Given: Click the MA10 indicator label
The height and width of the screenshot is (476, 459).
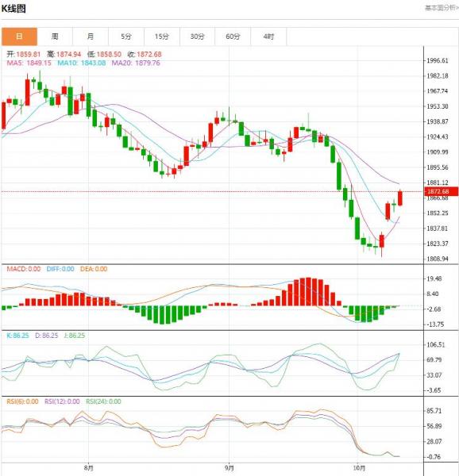Looking at the screenshot, I should (x=82, y=63).
